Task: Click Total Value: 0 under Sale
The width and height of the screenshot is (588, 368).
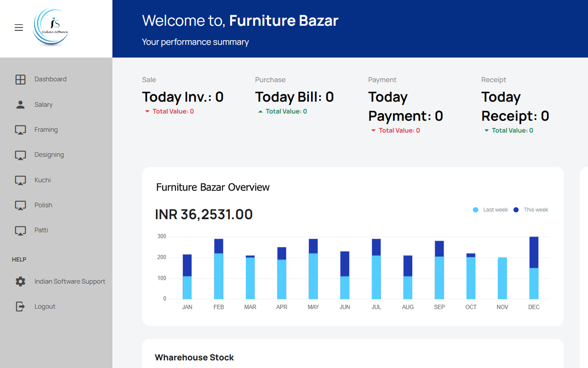Action: pos(173,111)
